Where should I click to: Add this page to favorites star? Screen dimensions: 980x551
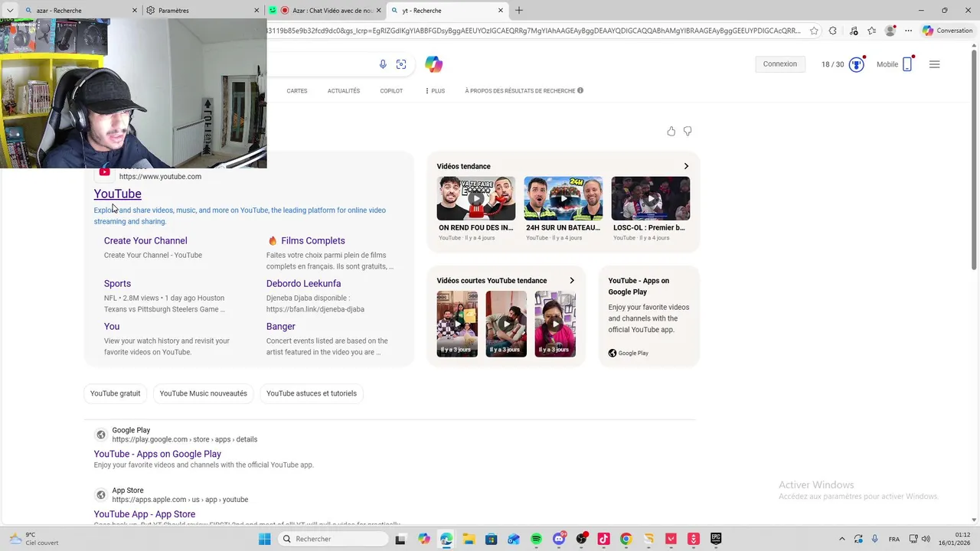coord(814,31)
